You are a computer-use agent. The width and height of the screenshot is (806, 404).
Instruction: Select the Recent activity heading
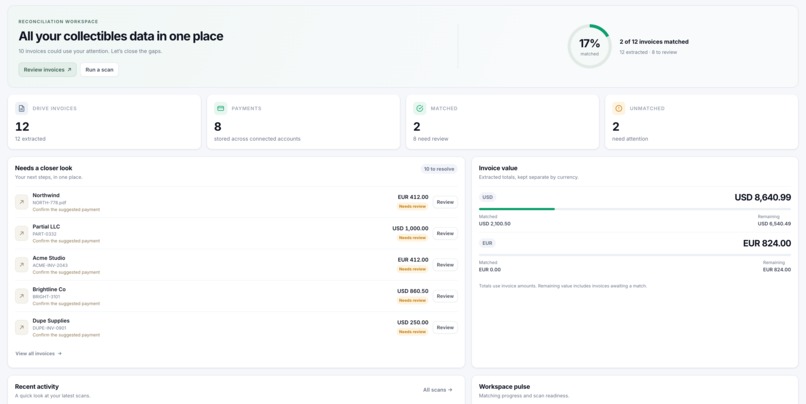[36, 387]
